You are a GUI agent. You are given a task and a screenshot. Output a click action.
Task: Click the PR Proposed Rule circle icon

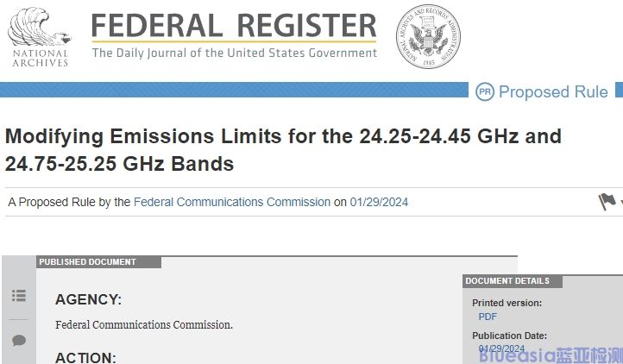coord(485,91)
